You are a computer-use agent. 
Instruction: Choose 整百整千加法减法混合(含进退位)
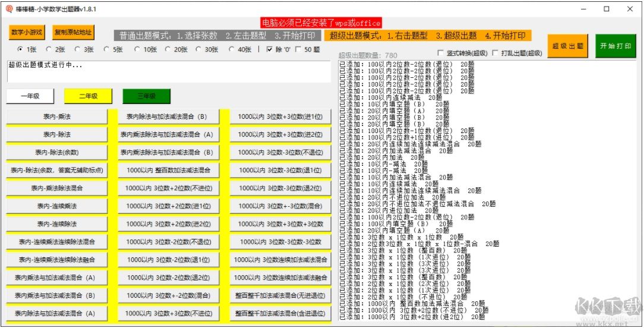pos(280,313)
